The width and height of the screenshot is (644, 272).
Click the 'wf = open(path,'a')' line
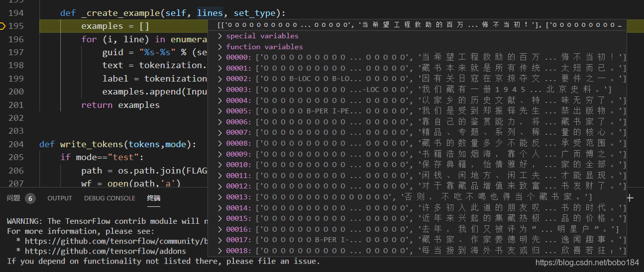[131, 184]
